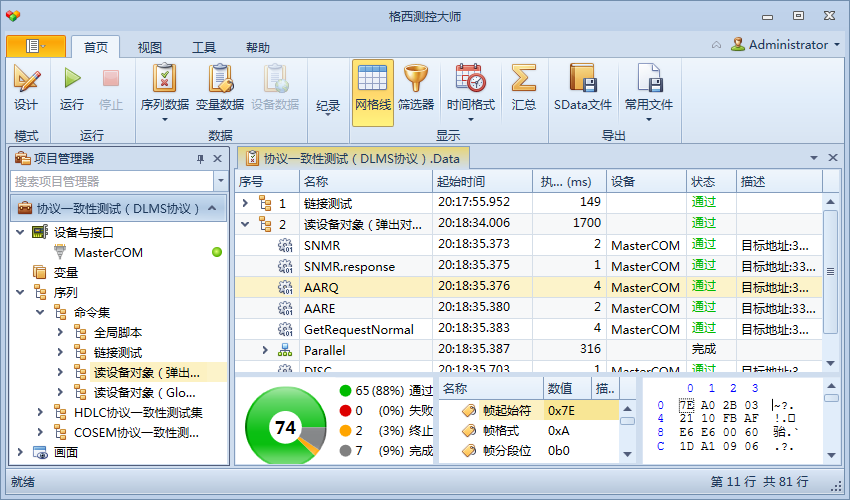Open the document tab list dropdown
Screen dimensions: 850x500
pos(814,158)
